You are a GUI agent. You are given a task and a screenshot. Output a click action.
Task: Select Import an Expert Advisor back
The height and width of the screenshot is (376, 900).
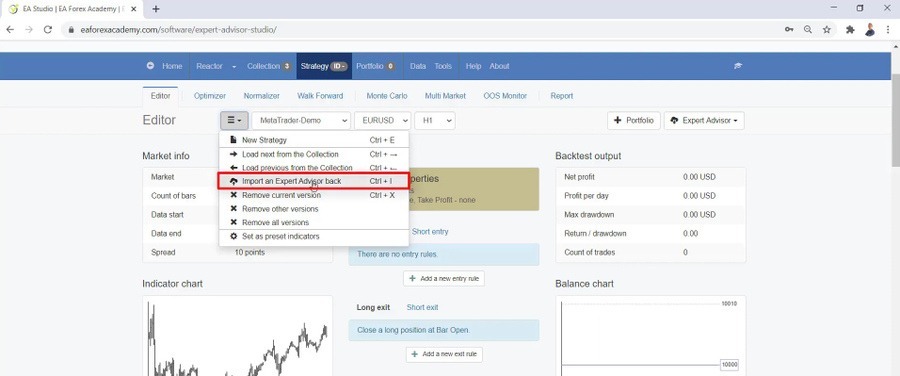click(314, 181)
